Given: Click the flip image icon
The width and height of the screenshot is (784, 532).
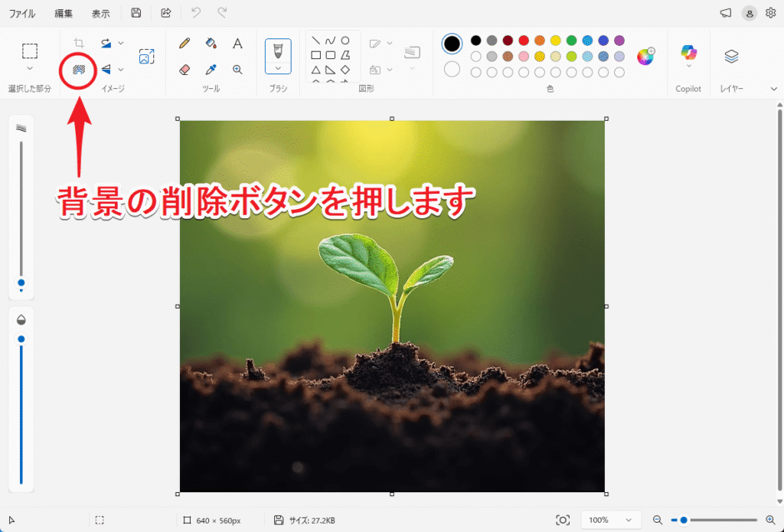Looking at the screenshot, I should (x=106, y=69).
